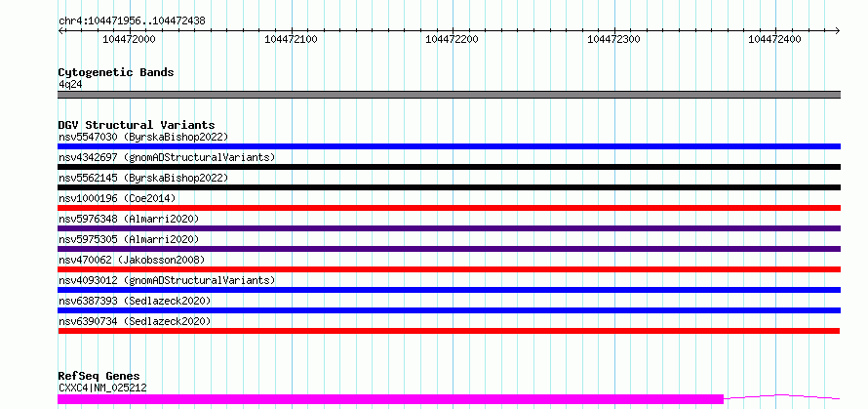This screenshot has width=868, height=409.
Task: Select the purple nsv5976348 variant bar
Action: pyautogui.click(x=449, y=228)
